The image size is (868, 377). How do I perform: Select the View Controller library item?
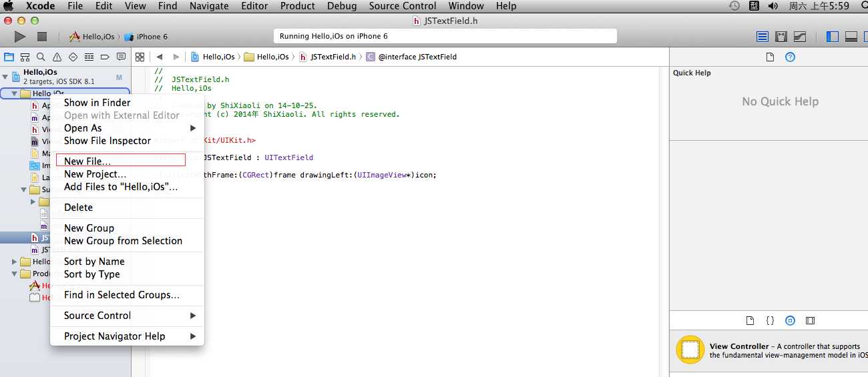[x=769, y=350]
